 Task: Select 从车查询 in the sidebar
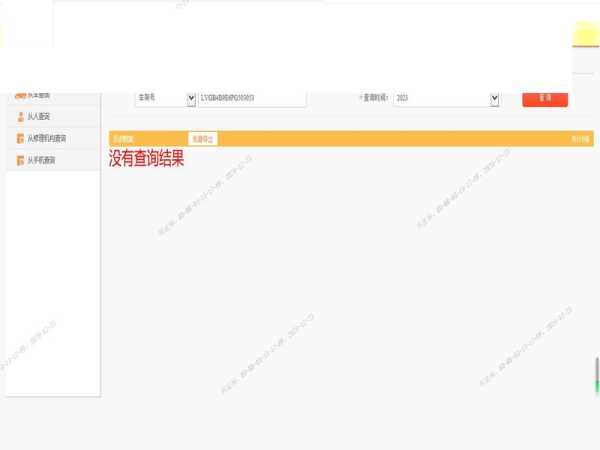(x=39, y=96)
